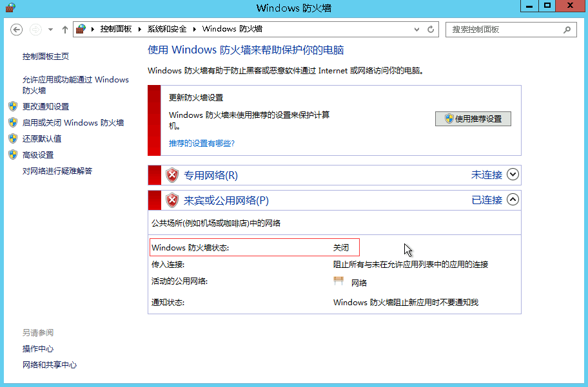Expand the 专用网络 section
This screenshot has width=588, height=387.
(x=513, y=175)
